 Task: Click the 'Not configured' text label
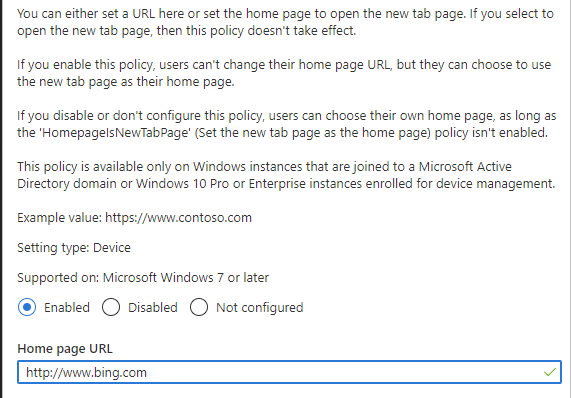pos(260,308)
